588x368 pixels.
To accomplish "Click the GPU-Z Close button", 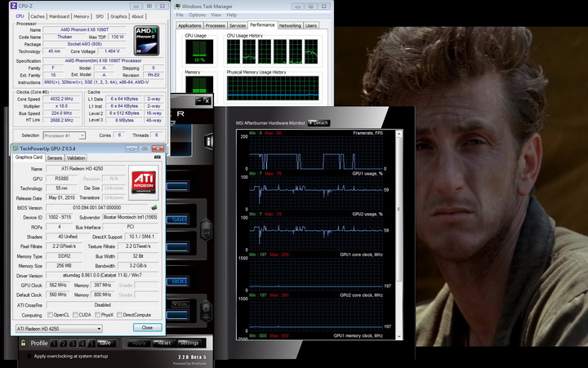I will (x=147, y=327).
